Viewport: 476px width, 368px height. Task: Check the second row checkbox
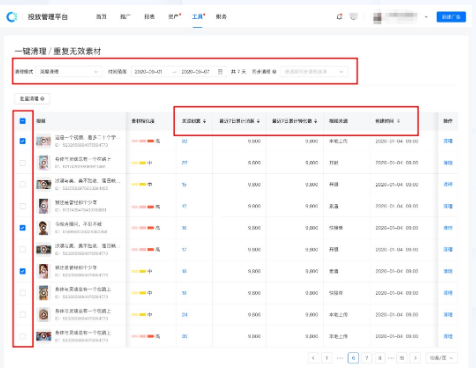pyautogui.click(x=23, y=163)
